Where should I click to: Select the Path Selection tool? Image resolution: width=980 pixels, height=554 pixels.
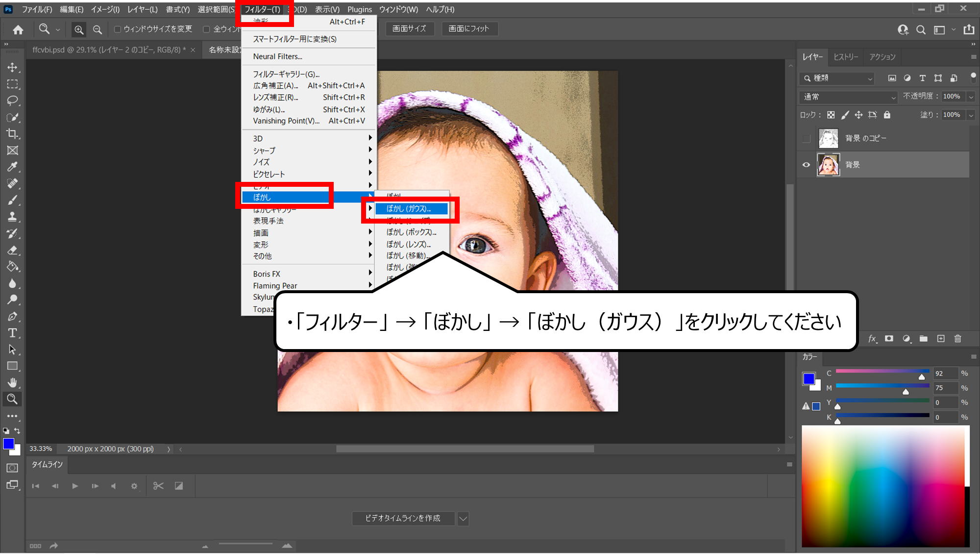[x=13, y=350]
